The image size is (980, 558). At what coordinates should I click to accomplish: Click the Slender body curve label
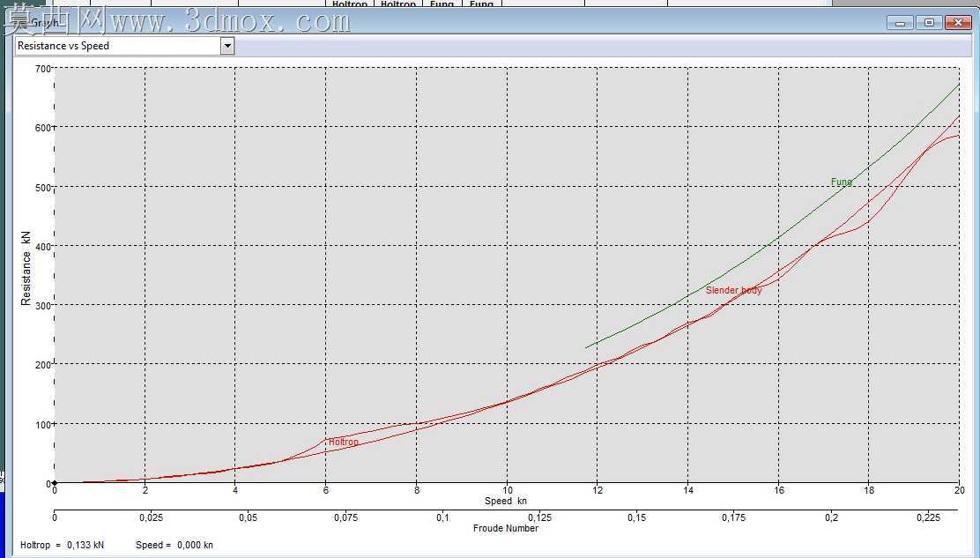coord(734,290)
